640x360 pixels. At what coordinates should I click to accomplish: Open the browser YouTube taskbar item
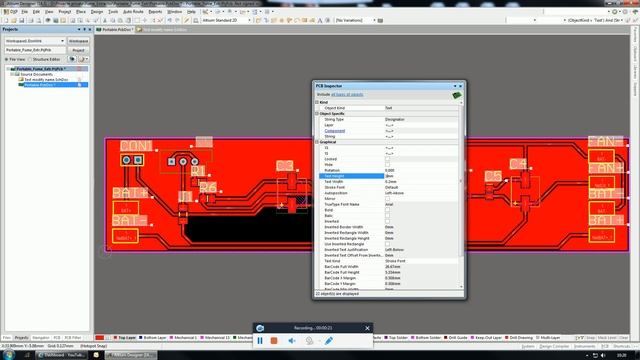(x=61, y=355)
